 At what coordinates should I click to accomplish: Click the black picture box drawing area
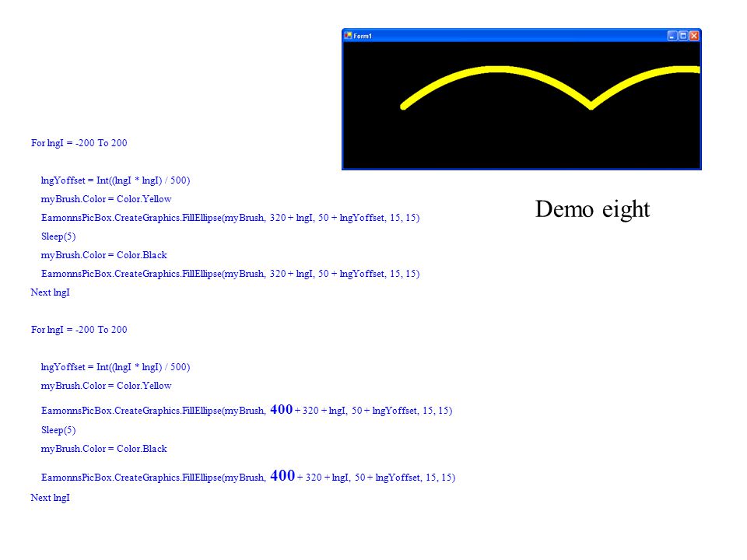click(x=521, y=105)
